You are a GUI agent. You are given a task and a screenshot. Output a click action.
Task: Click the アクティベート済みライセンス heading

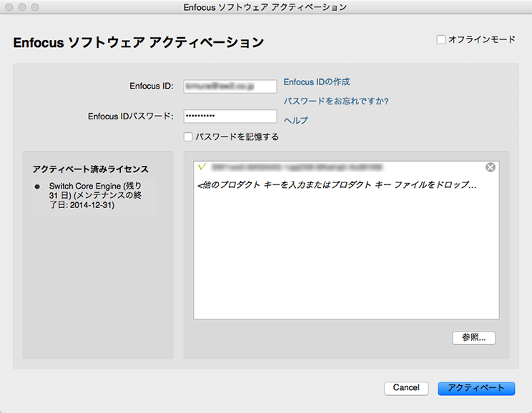(x=91, y=169)
